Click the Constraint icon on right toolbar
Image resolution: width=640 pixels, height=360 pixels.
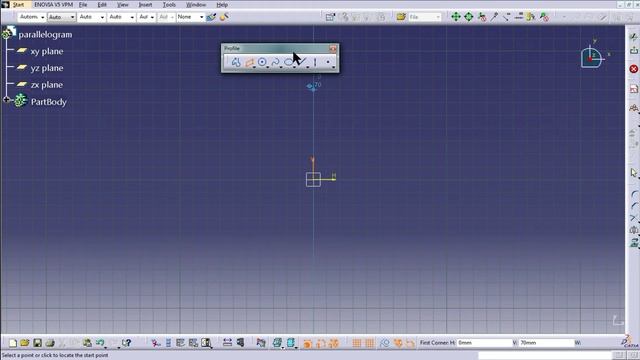[633, 108]
